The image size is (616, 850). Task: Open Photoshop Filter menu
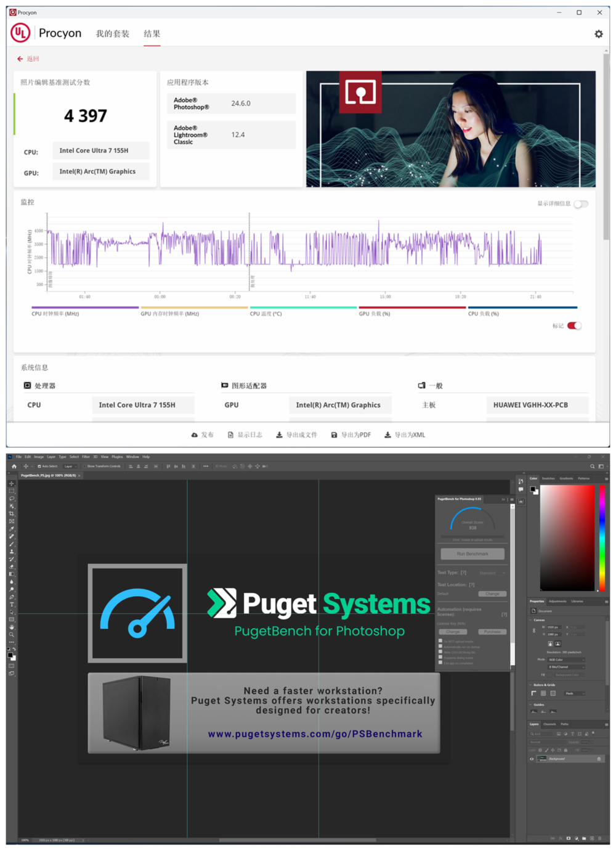point(86,457)
